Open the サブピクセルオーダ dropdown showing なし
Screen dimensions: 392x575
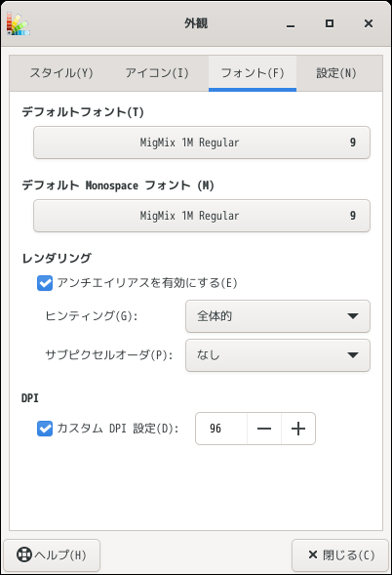pyautogui.click(x=278, y=355)
